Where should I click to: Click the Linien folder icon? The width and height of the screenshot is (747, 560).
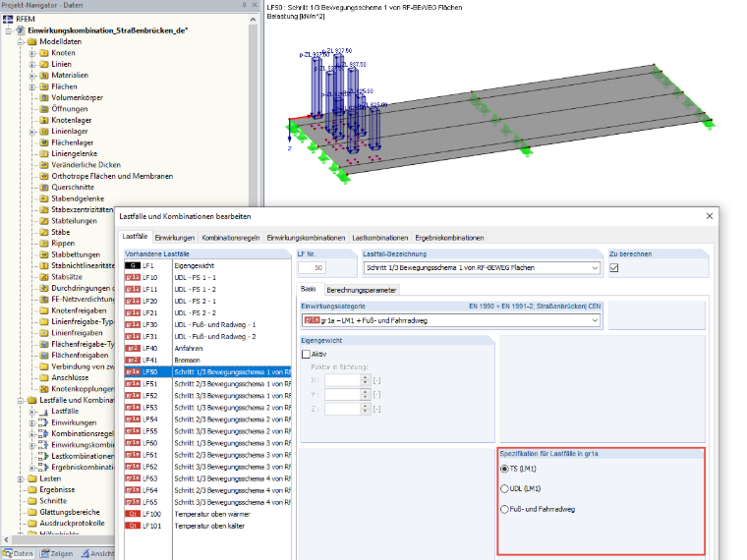pos(44,64)
